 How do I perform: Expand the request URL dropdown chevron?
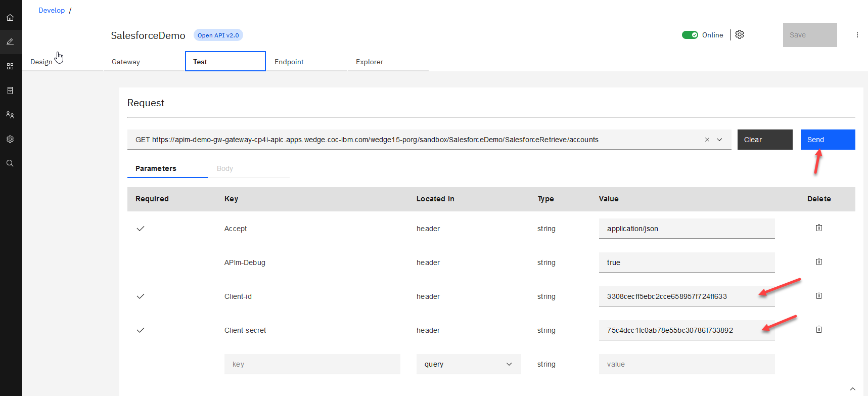coord(719,140)
